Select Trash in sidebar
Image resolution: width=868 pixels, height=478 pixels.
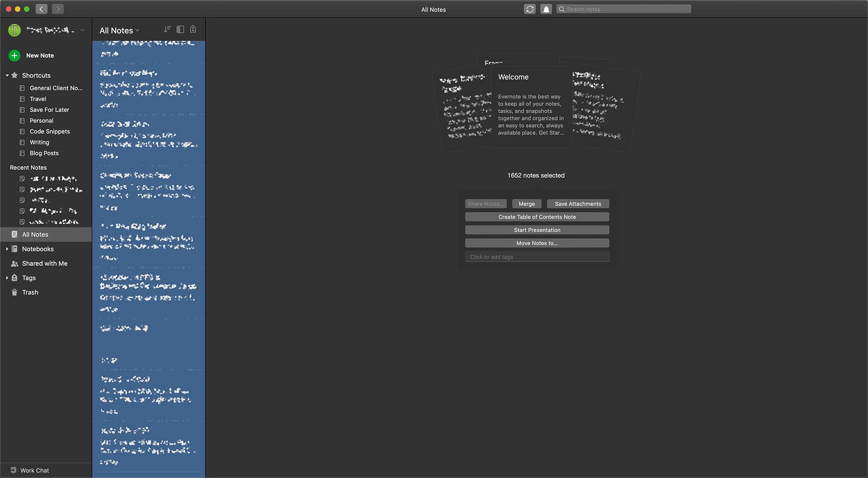pos(30,292)
